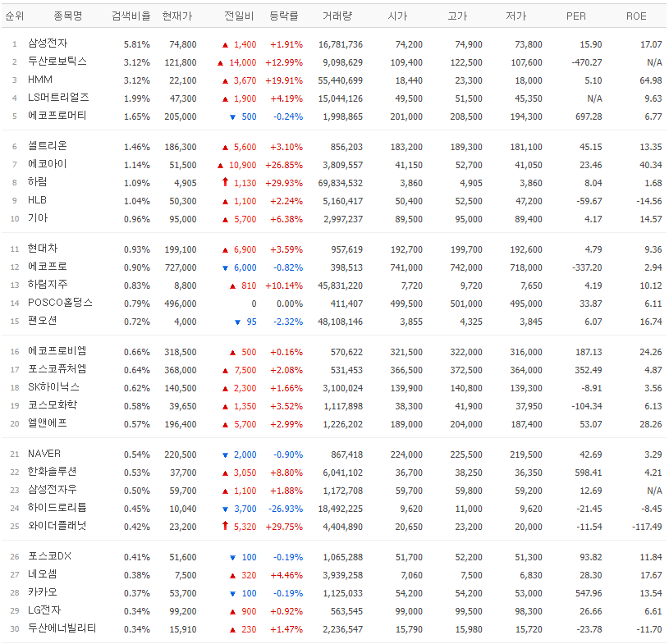Click the 현재가 column header
The width and height of the screenshot is (669, 644).
click(x=177, y=16)
